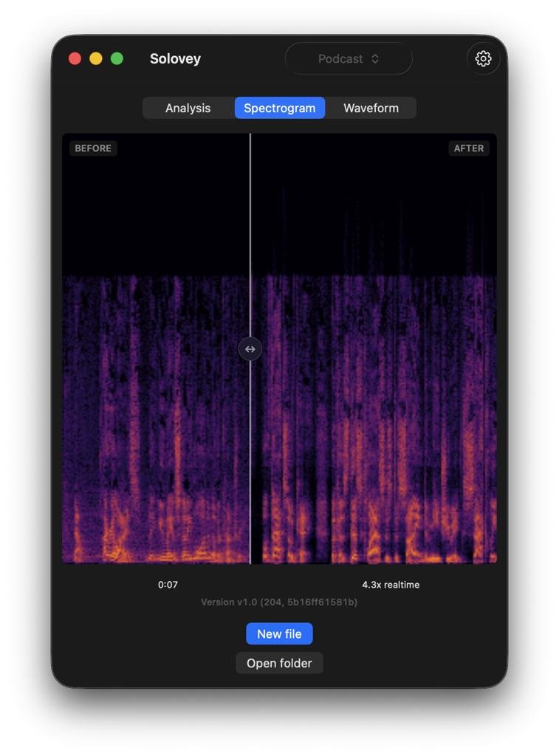Click the BEFORE badge on the spectrogram
559x756 pixels.
tap(93, 148)
